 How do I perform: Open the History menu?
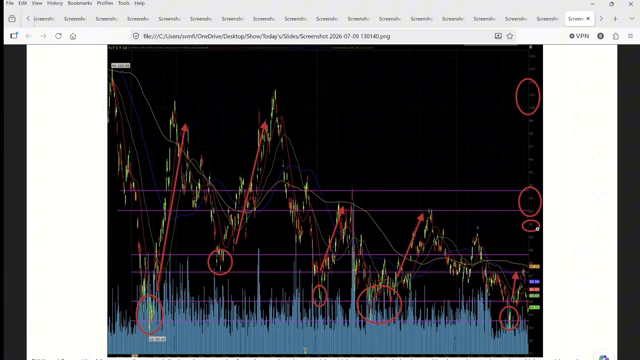tap(55, 3)
